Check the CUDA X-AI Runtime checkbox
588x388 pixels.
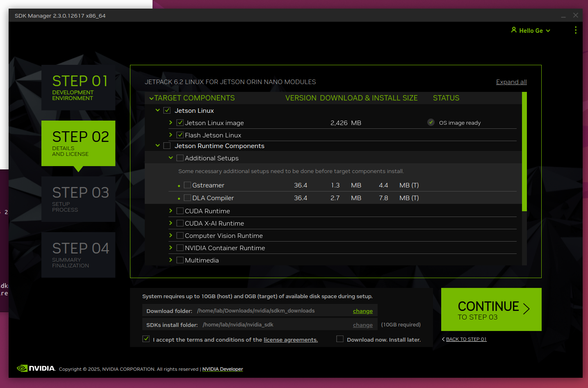coord(180,223)
